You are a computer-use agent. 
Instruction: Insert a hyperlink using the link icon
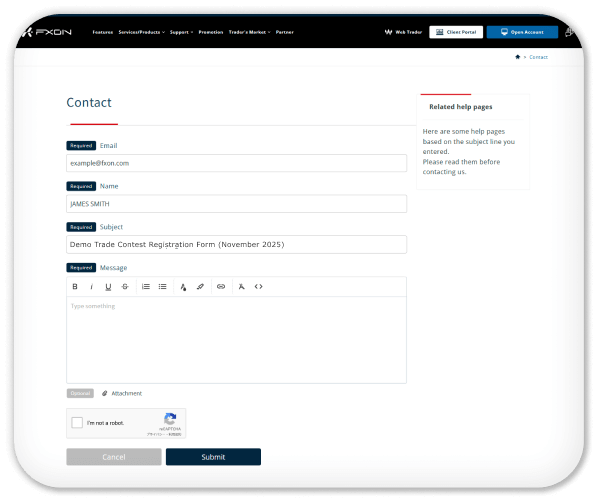tap(221, 287)
